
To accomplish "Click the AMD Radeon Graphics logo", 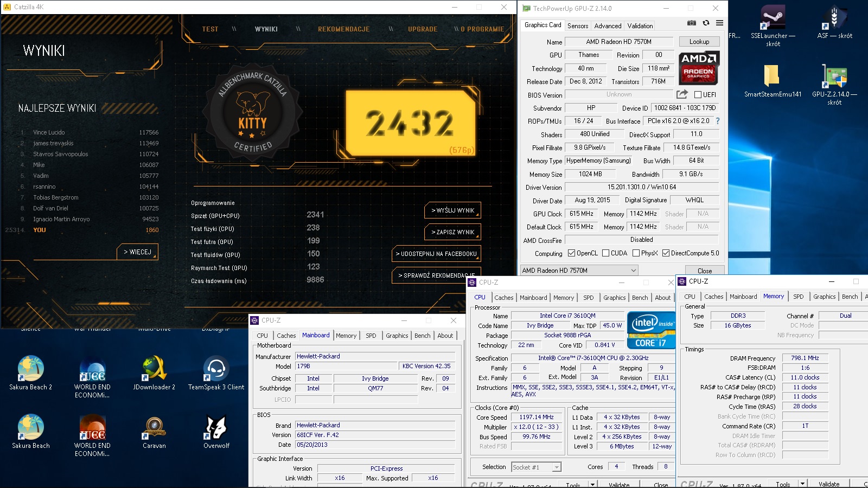I will (699, 68).
